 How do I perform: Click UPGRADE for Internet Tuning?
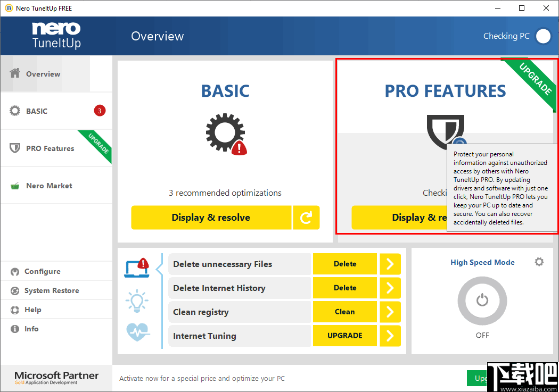click(345, 336)
